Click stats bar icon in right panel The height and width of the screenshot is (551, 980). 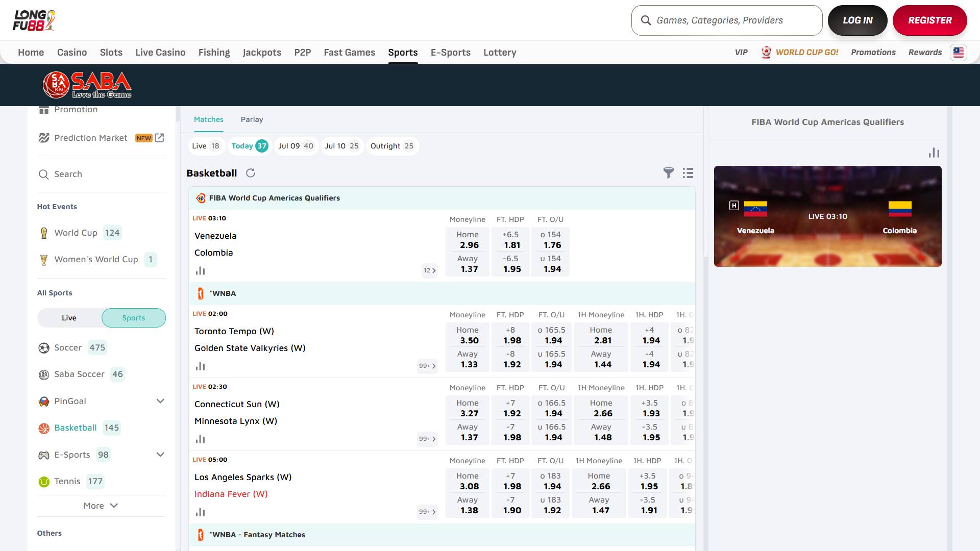(x=934, y=153)
